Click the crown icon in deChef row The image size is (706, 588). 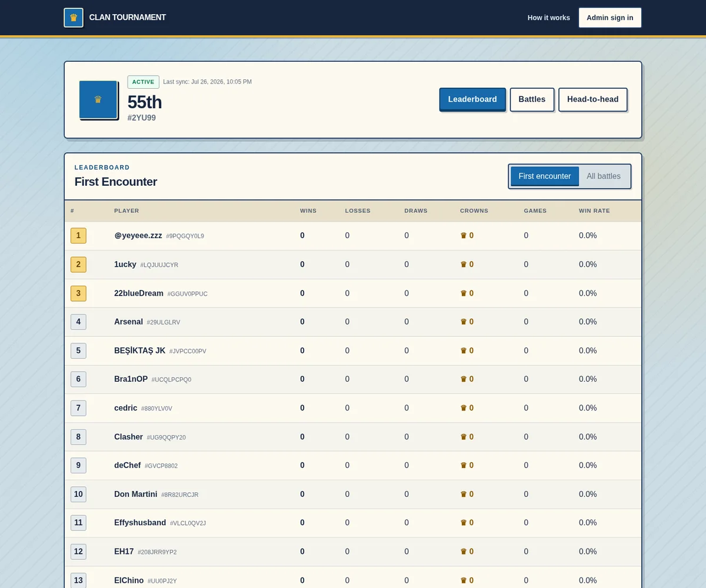[x=464, y=465]
